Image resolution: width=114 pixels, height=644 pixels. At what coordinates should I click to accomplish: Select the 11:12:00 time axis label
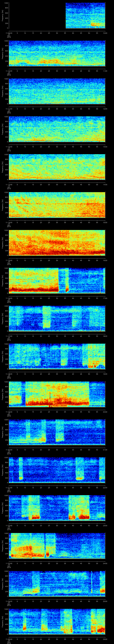click(x=9, y=147)
